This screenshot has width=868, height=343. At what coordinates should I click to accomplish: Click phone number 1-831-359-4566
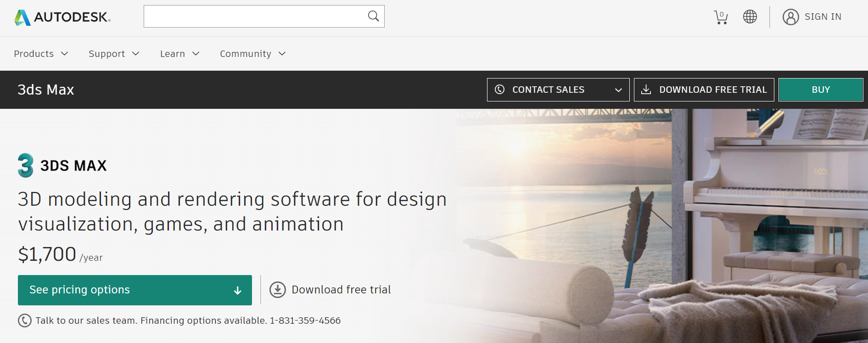tap(305, 321)
